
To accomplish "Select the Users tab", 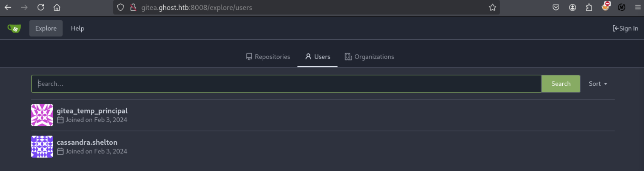I will coord(318,57).
